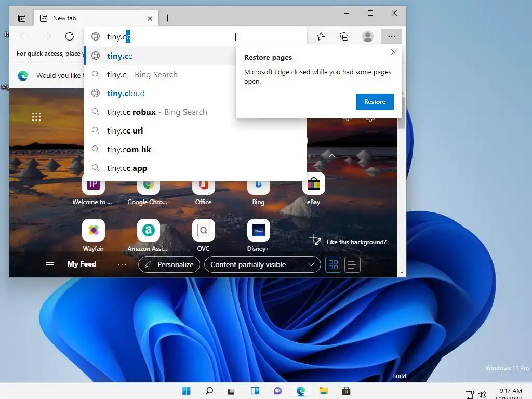
Task: Open the Windows Start menu
Action: pyautogui.click(x=187, y=391)
